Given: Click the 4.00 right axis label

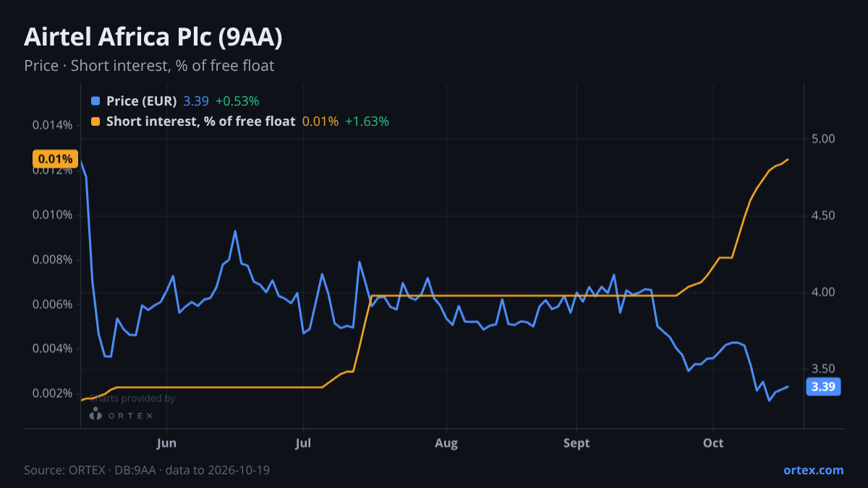Looking at the screenshot, I should coord(824,292).
